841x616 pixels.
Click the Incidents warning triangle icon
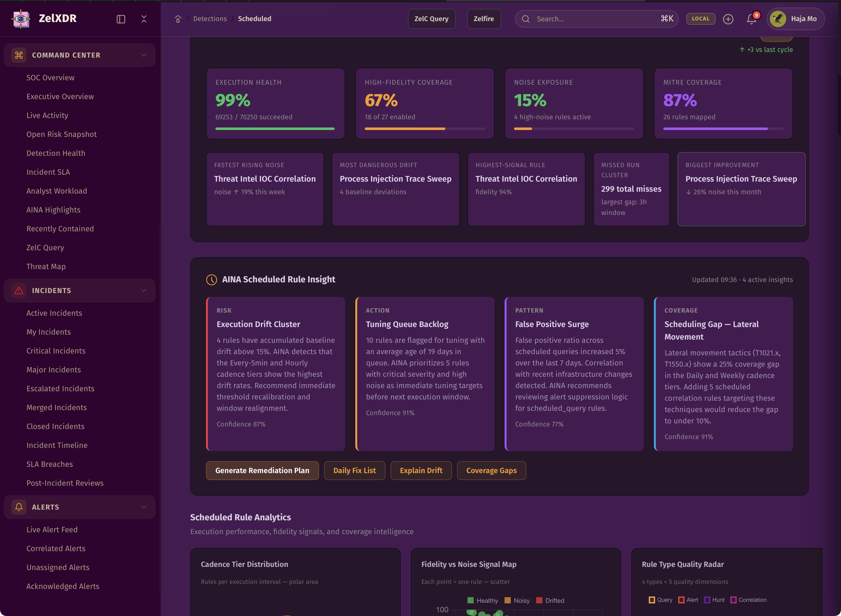[x=19, y=291]
